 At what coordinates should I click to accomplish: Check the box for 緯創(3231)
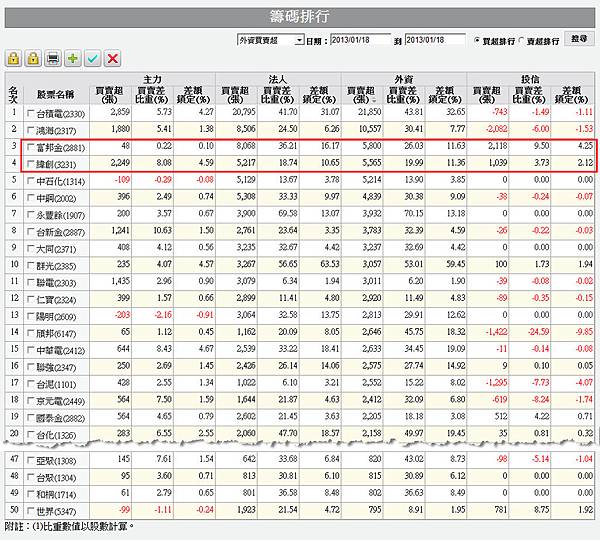[x=31, y=164]
